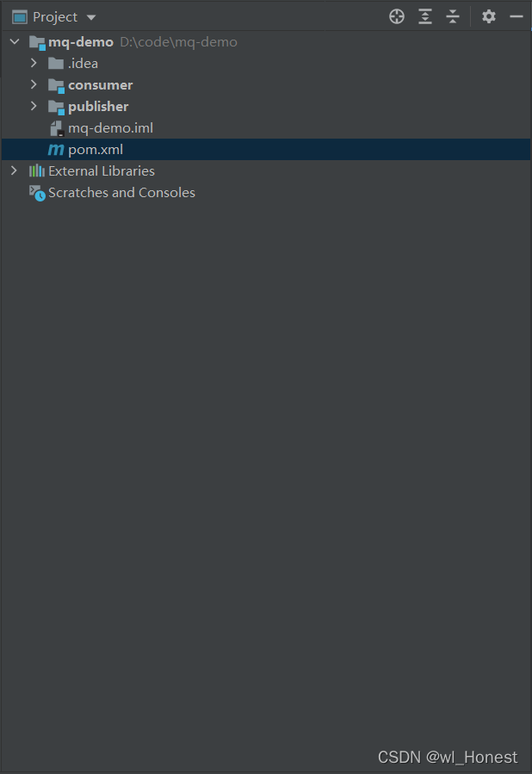Click the Collapse All icon
532x774 pixels.
click(453, 16)
